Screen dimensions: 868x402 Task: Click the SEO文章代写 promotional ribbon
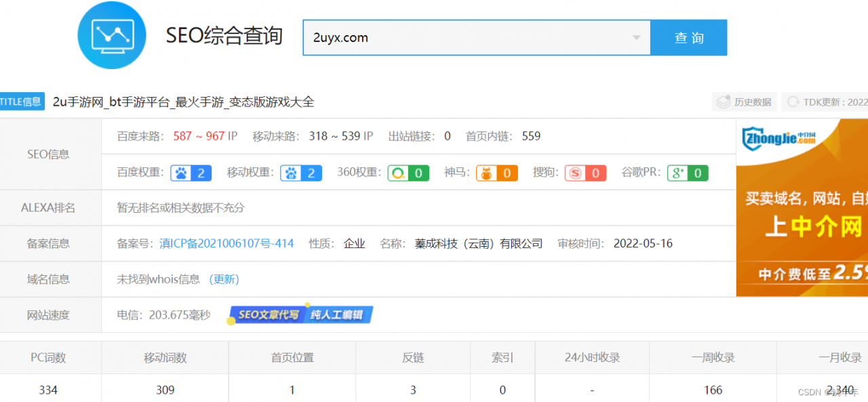[299, 315]
